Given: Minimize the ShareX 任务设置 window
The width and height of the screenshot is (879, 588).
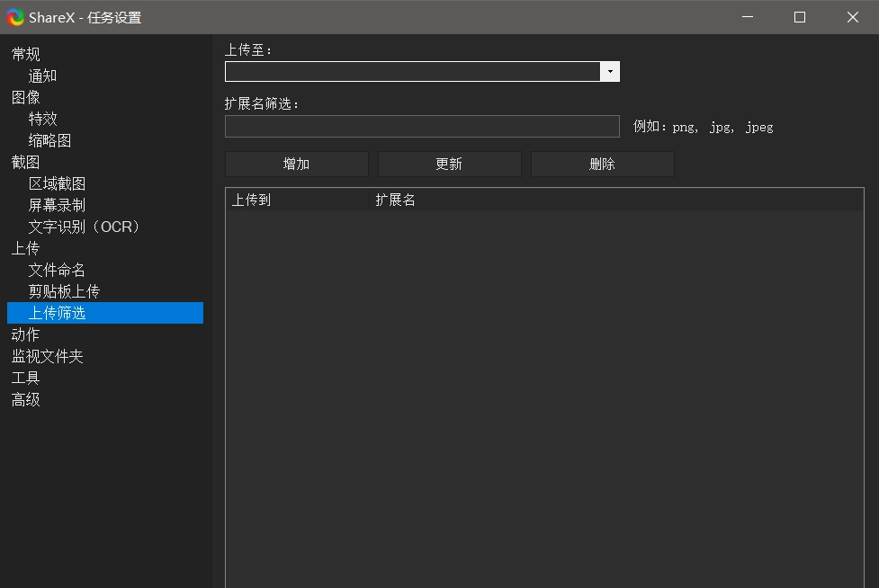Looking at the screenshot, I should tap(748, 17).
